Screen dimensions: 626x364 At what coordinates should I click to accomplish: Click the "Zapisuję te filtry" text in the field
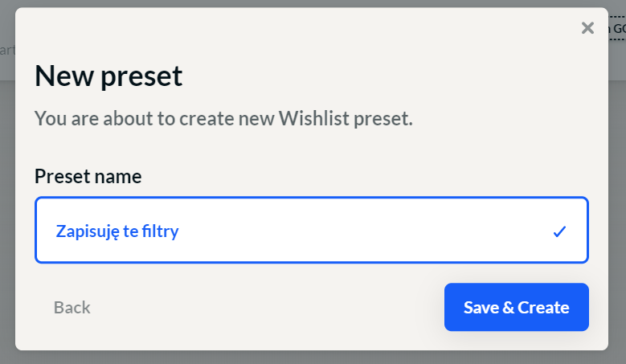pos(117,231)
